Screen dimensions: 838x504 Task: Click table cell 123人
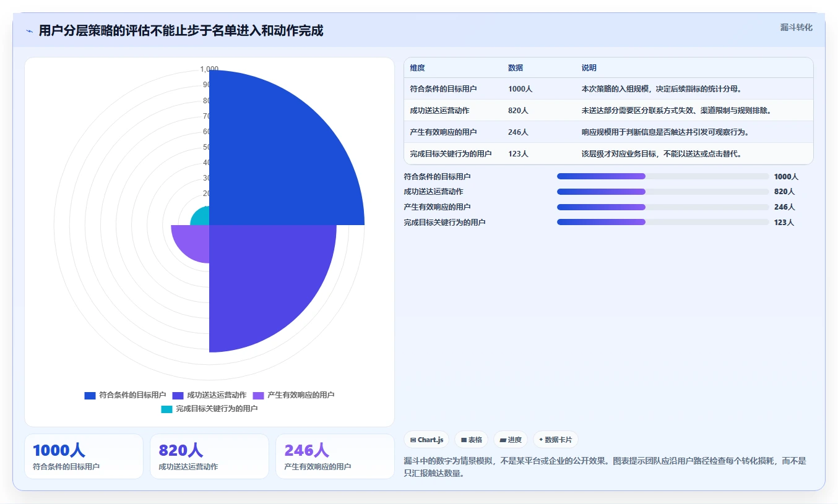pos(518,154)
